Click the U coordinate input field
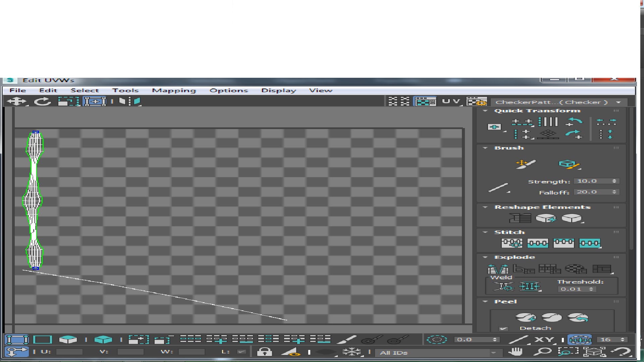Viewport: 644px width, 362px height. coord(69,352)
